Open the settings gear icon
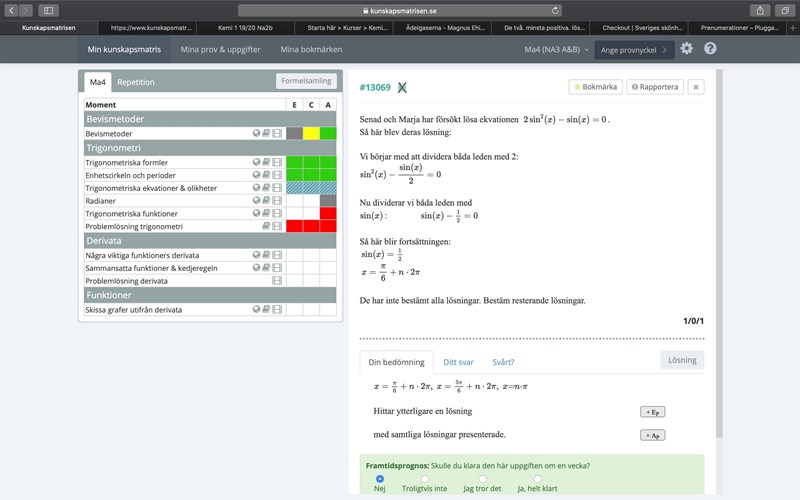800x500 pixels. (x=686, y=48)
